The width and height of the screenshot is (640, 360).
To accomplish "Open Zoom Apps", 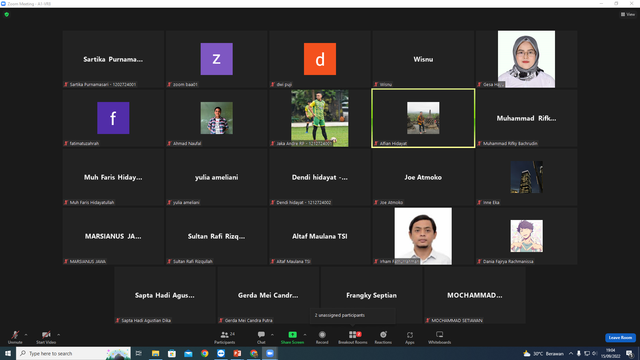I will pyautogui.click(x=410, y=337).
